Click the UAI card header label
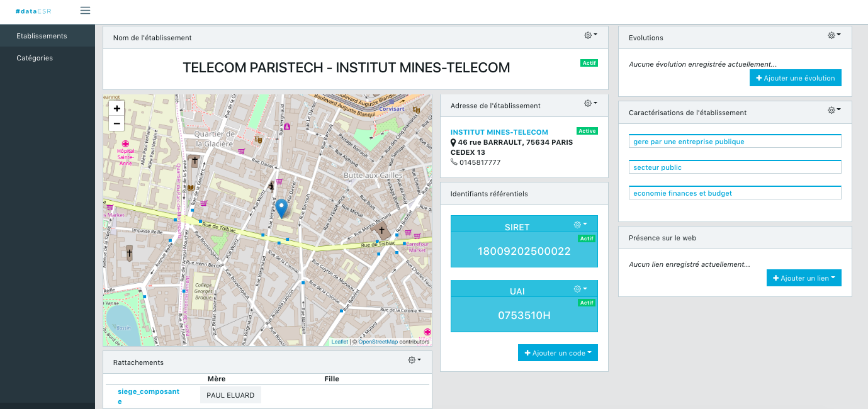The width and height of the screenshot is (868, 409). point(517,291)
